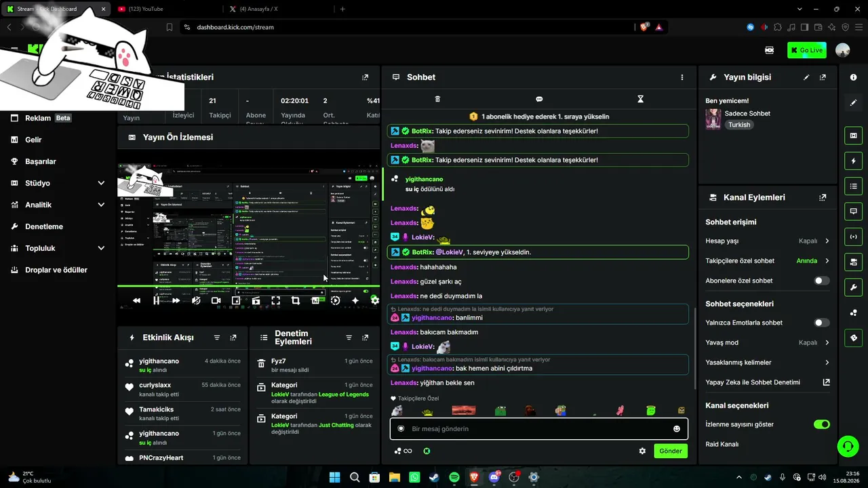Disable İzlenme sayısını göster switch
Screen dimensions: 868x488
tap(821, 424)
